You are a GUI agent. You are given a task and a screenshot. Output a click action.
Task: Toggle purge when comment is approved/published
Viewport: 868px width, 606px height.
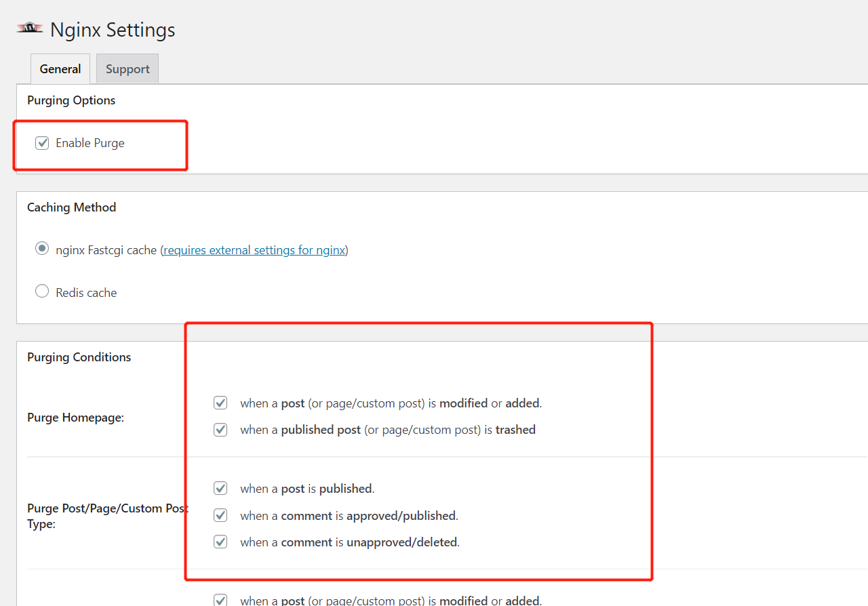click(220, 515)
